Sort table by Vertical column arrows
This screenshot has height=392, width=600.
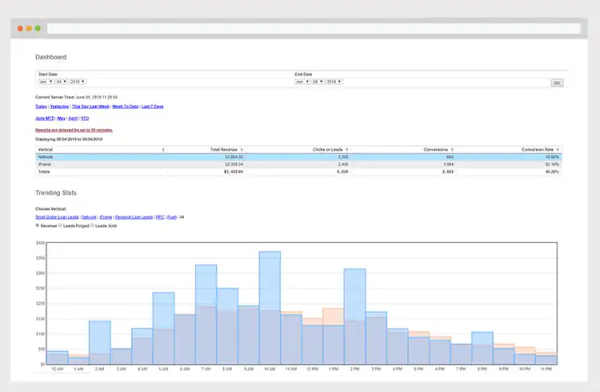pos(163,150)
